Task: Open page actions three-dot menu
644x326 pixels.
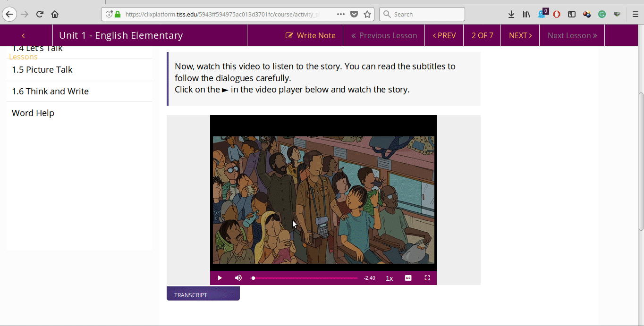Action: tap(340, 14)
